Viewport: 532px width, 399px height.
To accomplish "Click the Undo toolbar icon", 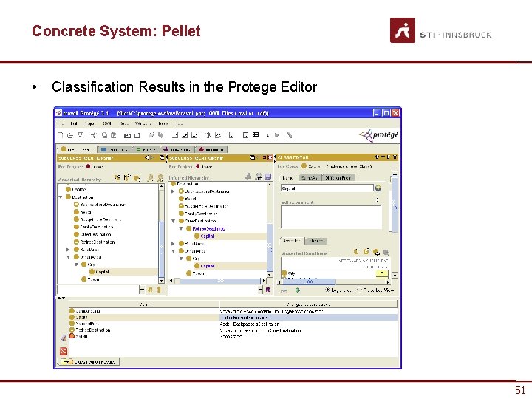I will tap(151, 135).
